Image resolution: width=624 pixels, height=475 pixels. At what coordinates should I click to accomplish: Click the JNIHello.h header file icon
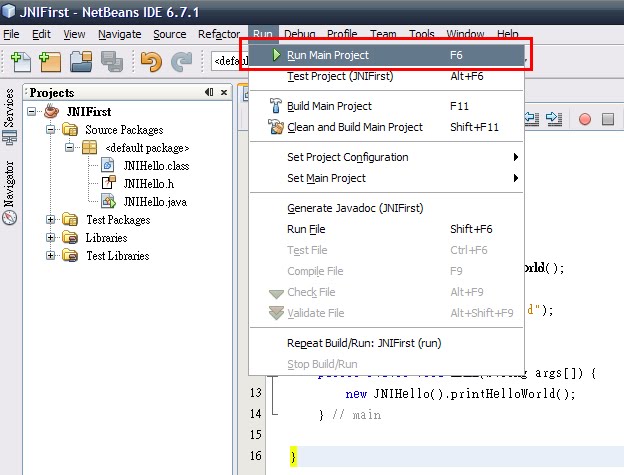[x=108, y=183]
